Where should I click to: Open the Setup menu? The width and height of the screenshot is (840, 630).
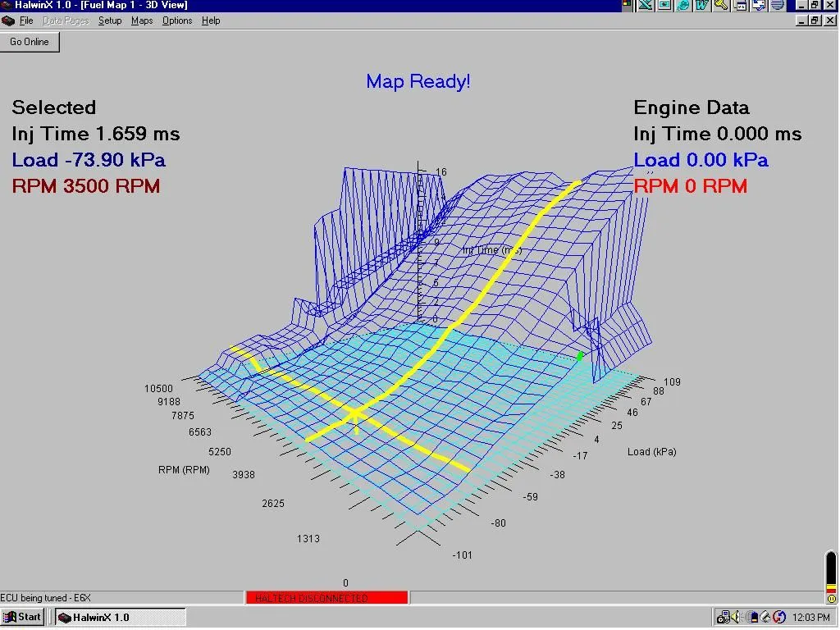109,21
